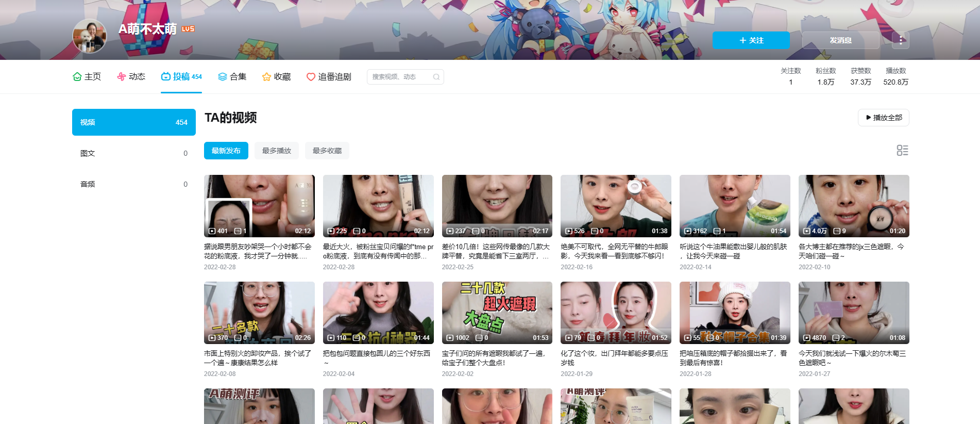Click the home house icon
980x424 pixels.
click(77, 76)
